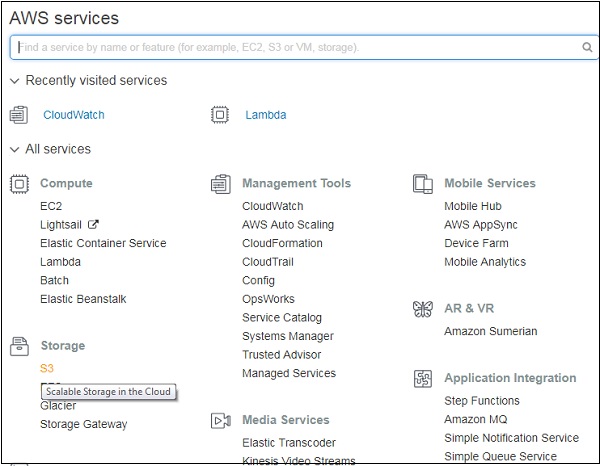This screenshot has width=600, height=466.
Task: Click the Management Tools category icon
Action: point(221,184)
